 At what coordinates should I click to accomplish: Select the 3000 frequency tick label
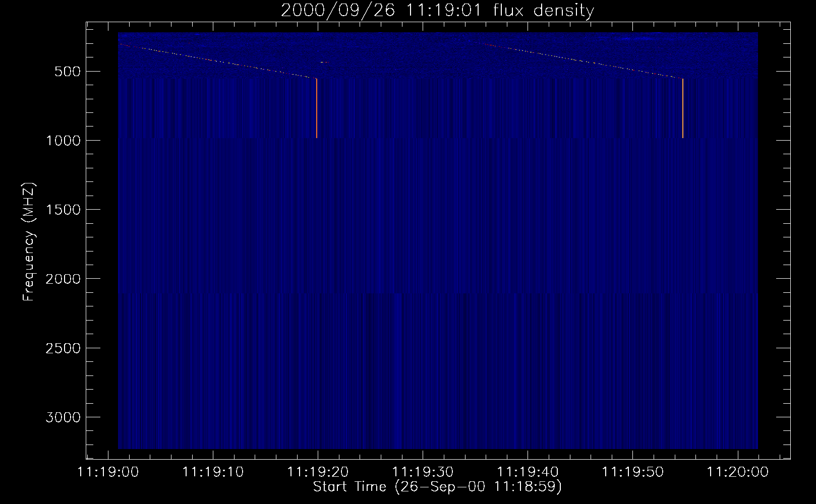click(x=63, y=417)
